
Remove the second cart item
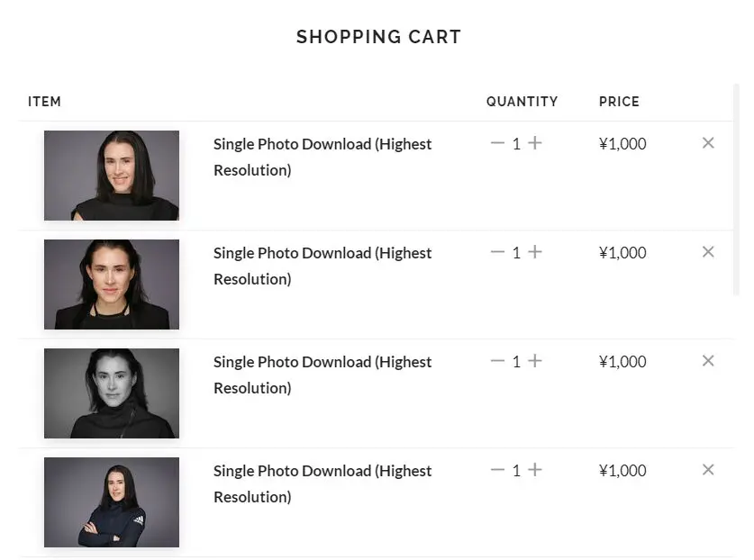[x=708, y=251]
